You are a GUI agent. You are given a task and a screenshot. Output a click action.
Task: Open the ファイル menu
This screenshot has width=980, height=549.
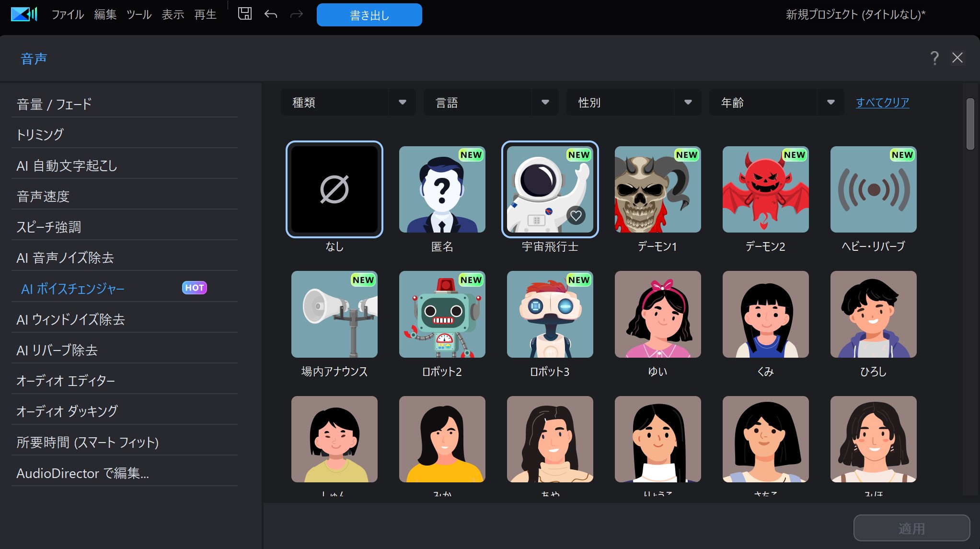pos(67,14)
